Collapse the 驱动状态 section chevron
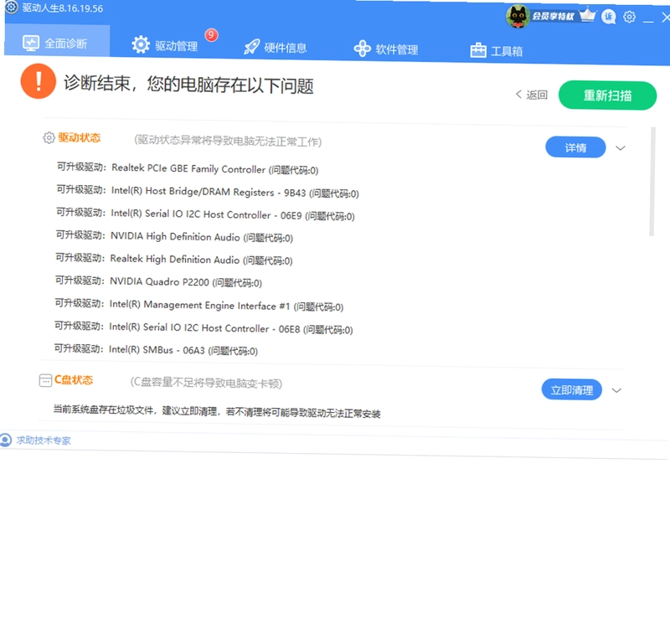670x644 pixels. tap(621, 148)
